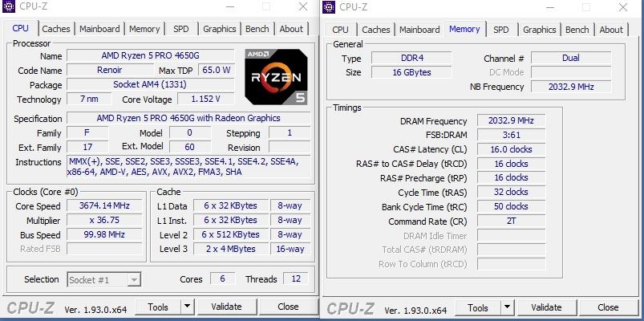Click the Channel # value Dual
644x321 pixels.
pyautogui.click(x=571, y=58)
